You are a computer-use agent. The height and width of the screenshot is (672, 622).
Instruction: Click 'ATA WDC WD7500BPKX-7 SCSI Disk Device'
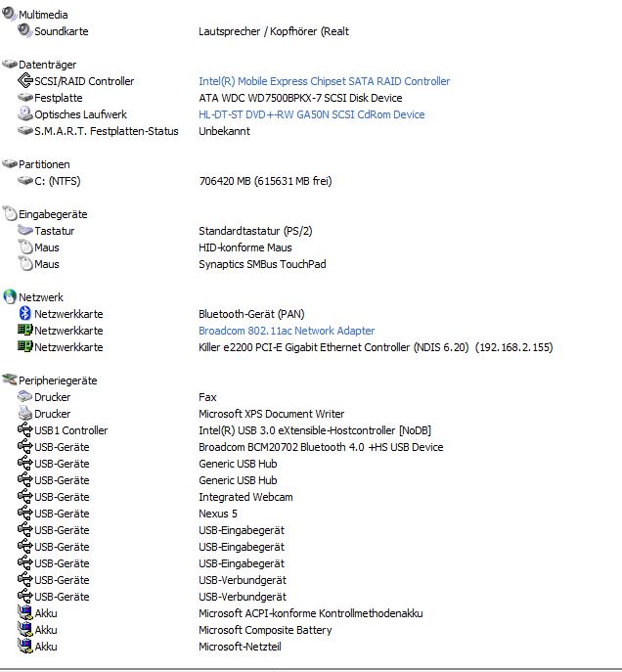pyautogui.click(x=300, y=98)
